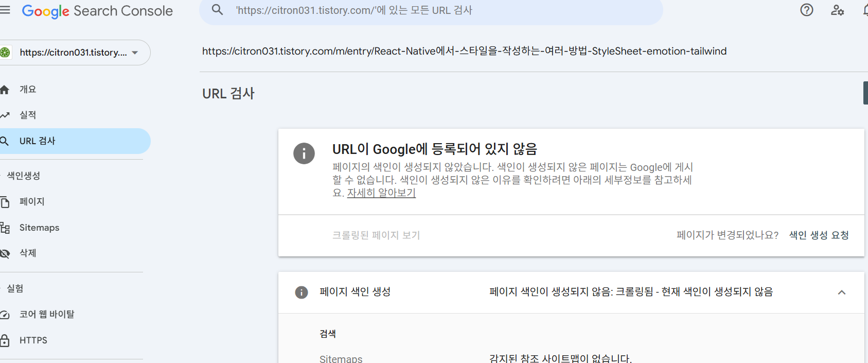868x363 pixels.
Task: Click 크롤링된 페이지 보기 button
Action: click(376, 235)
